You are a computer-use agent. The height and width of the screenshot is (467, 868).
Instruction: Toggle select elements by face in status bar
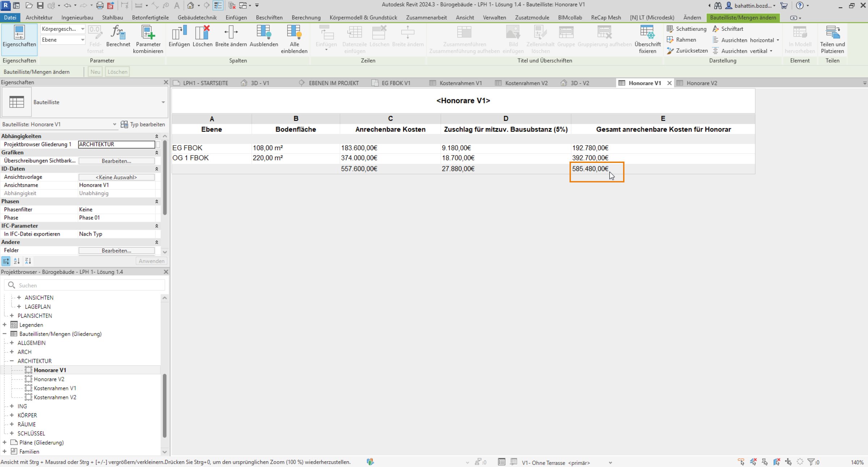(776, 462)
